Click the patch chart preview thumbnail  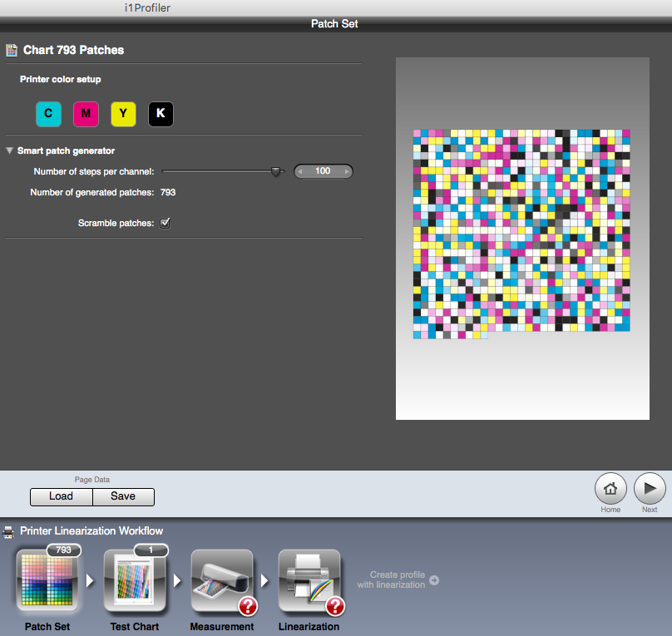click(x=522, y=239)
